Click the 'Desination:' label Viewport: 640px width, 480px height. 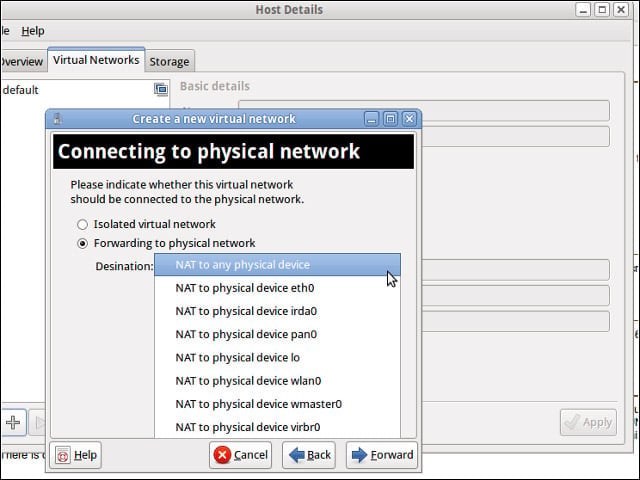(124, 267)
